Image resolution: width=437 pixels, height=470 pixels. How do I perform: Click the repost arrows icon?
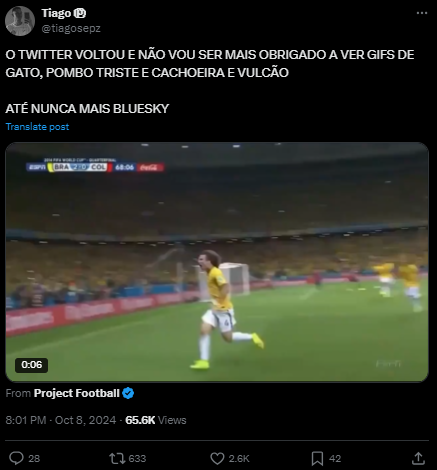point(117,458)
